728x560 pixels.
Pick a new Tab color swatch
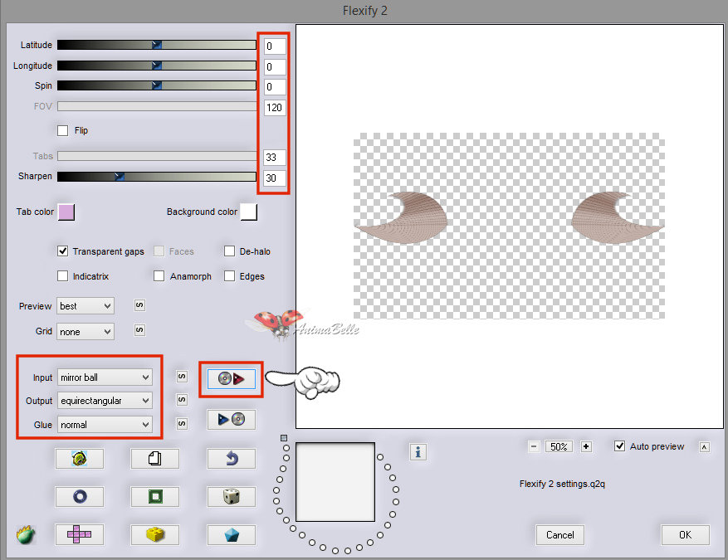(66, 212)
